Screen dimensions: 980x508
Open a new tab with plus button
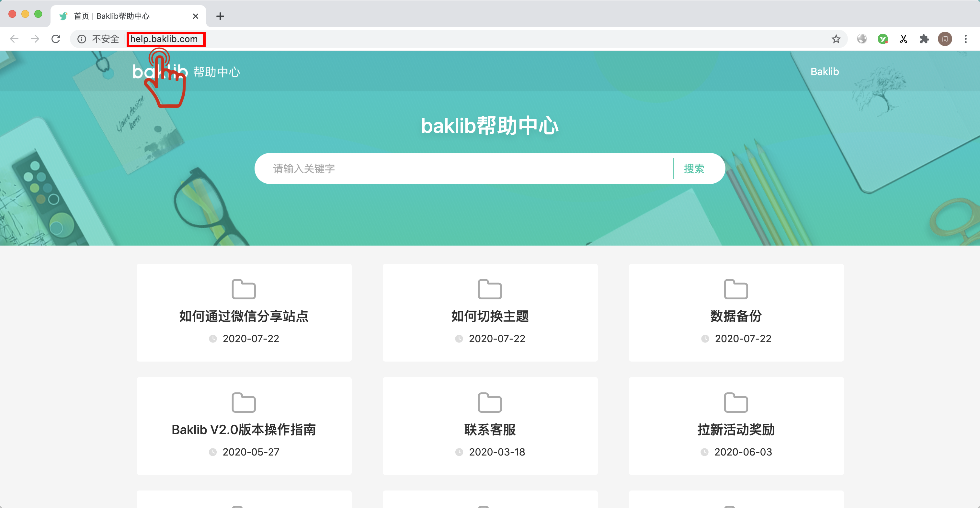(x=220, y=16)
